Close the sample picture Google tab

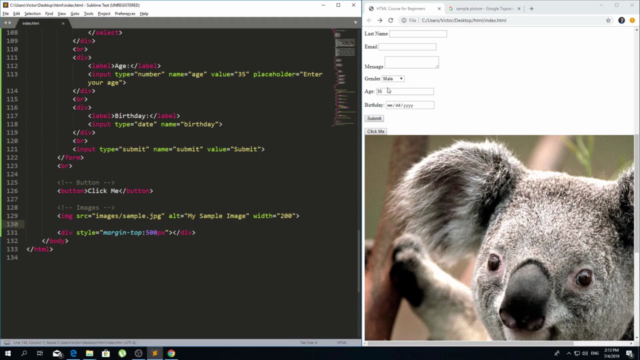[519, 9]
